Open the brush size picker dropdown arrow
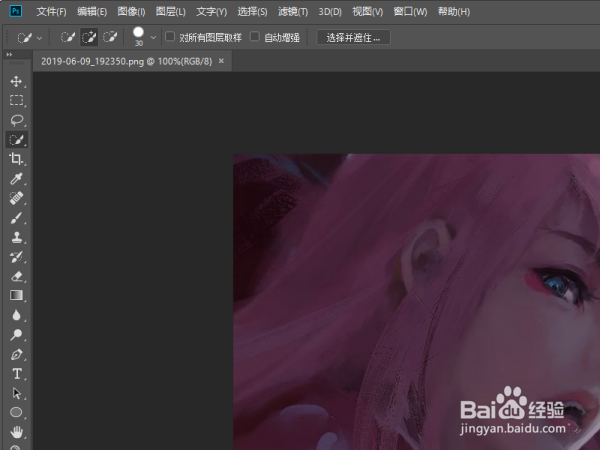Image resolution: width=600 pixels, height=450 pixels. (x=153, y=38)
